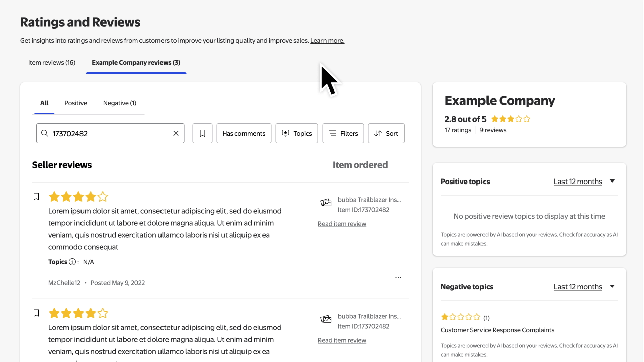Image resolution: width=644 pixels, height=362 pixels.
Task: Click the Learn more link
Action: (x=327, y=41)
